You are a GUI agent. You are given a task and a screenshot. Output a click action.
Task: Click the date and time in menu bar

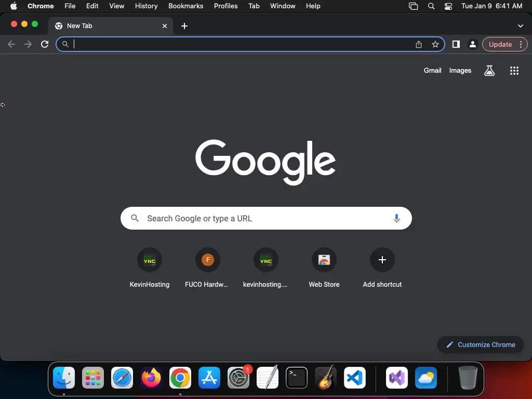click(491, 6)
